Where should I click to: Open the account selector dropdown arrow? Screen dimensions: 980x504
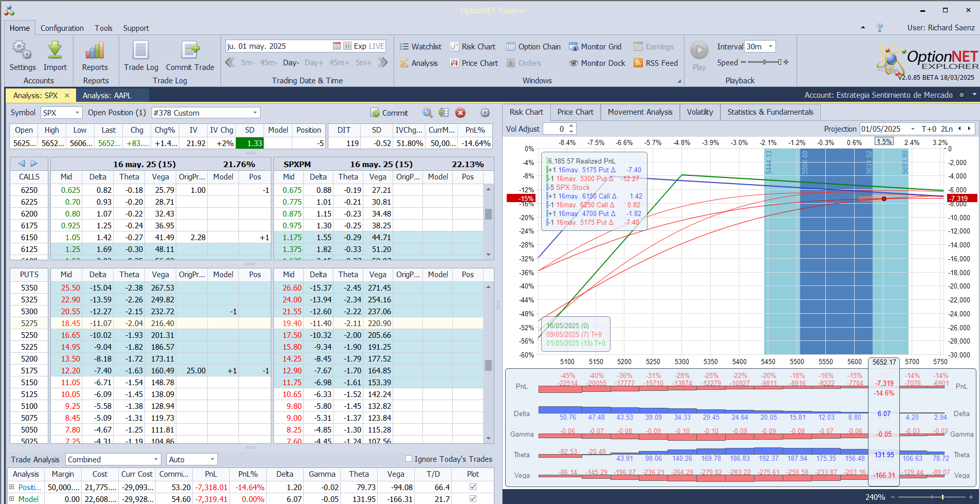[974, 95]
